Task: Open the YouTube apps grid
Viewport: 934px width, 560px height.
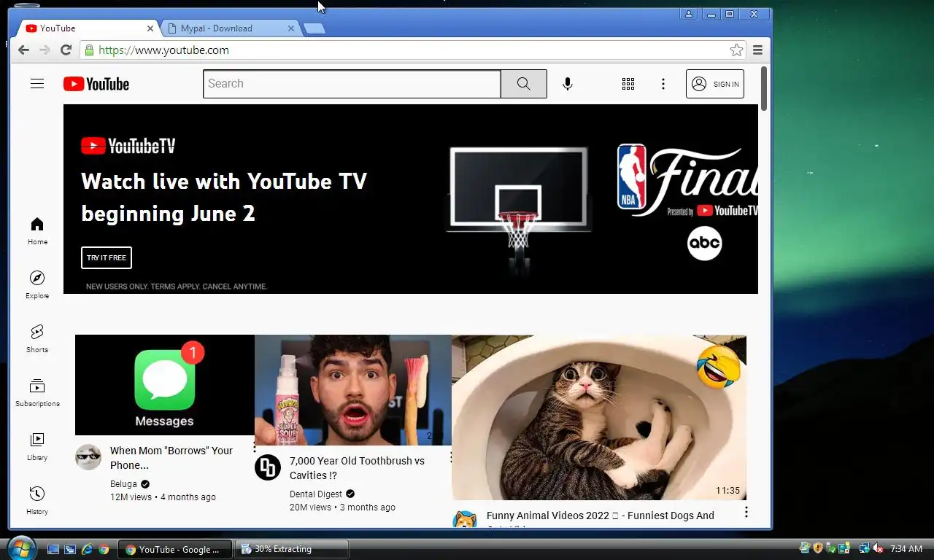Action: click(x=628, y=84)
